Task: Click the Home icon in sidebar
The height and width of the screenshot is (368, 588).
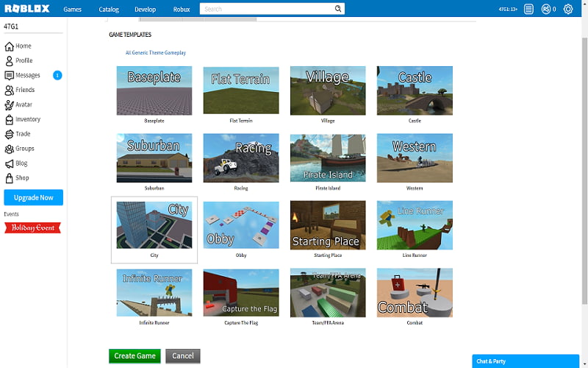Action: point(10,46)
